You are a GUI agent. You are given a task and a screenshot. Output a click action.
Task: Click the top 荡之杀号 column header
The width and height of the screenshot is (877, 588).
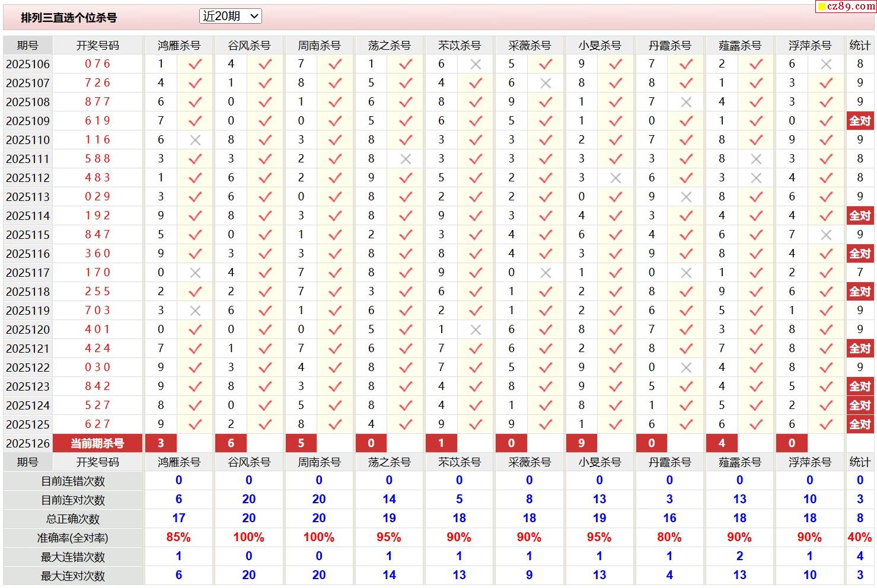[x=389, y=46]
